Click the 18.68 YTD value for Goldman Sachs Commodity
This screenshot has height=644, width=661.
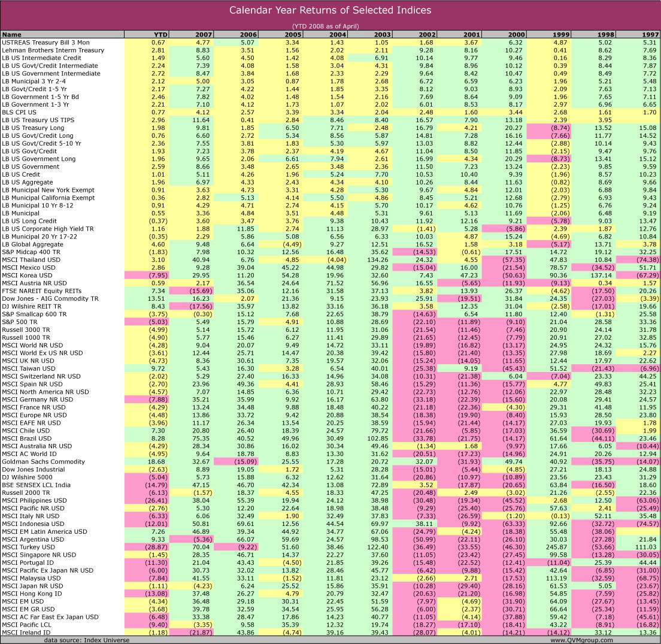pyautogui.click(x=156, y=462)
